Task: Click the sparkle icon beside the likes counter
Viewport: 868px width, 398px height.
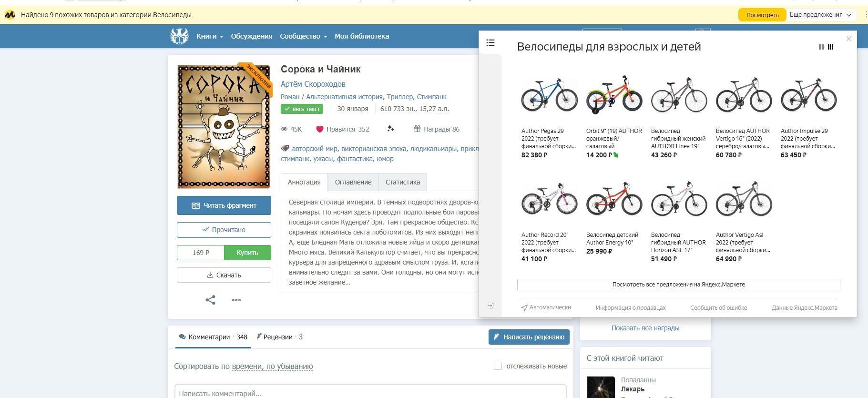Action: pos(391,129)
